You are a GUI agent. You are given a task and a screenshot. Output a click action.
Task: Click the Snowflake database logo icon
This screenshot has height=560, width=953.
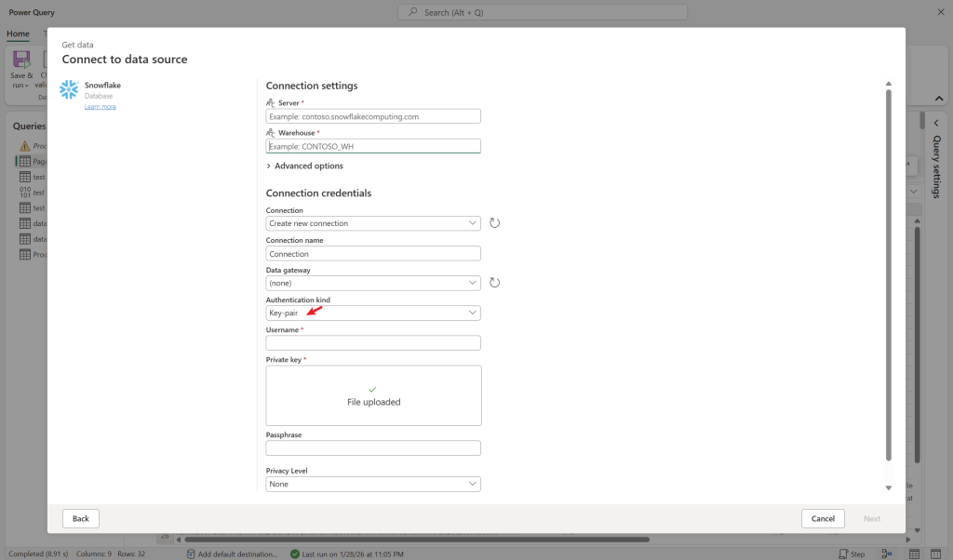coord(68,89)
